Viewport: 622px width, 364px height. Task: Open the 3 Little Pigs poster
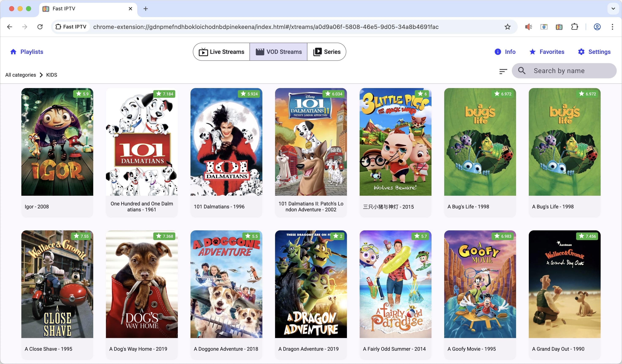pyautogui.click(x=395, y=142)
